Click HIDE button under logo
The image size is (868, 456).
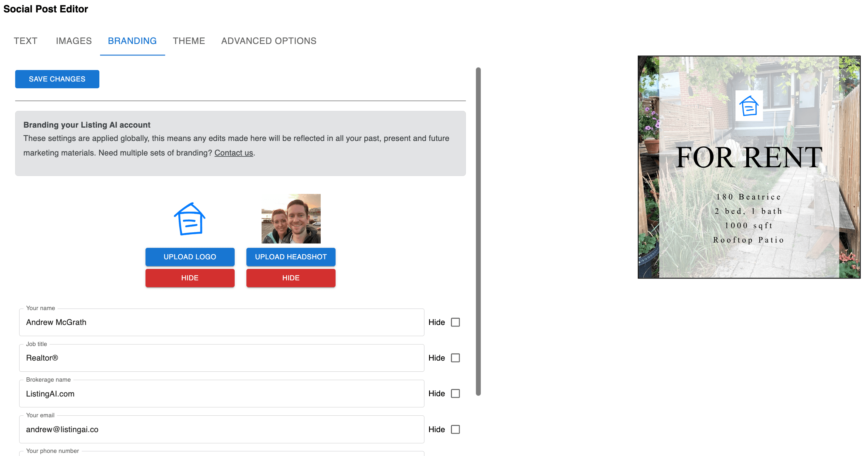[189, 278]
